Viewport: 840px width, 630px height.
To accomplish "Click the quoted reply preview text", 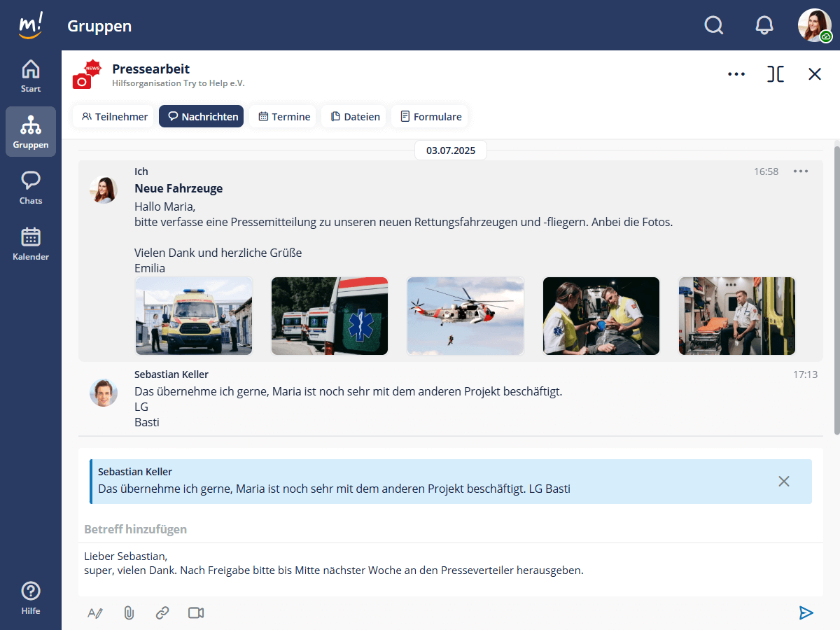I will [334, 489].
